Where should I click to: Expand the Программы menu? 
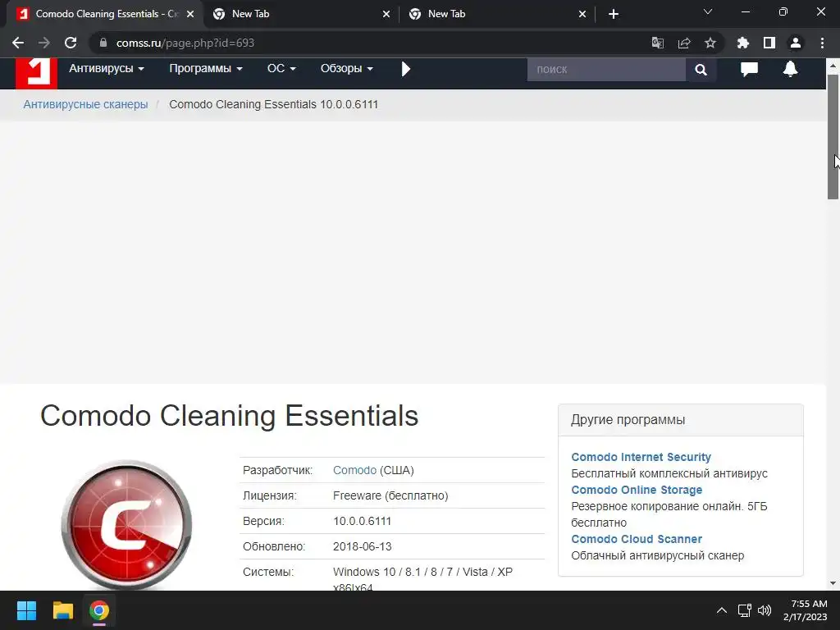206,69
